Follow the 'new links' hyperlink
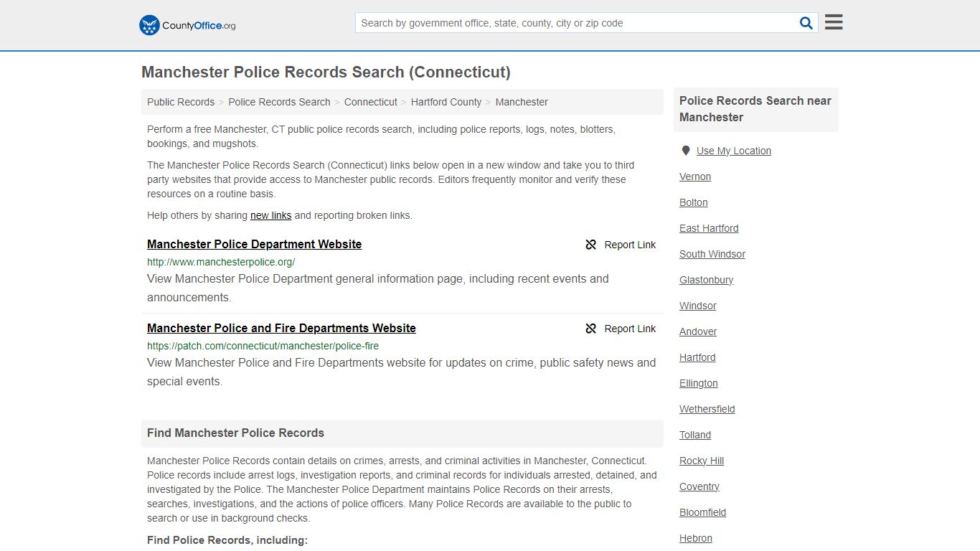Screen dimensions: 980x551 click(270, 215)
